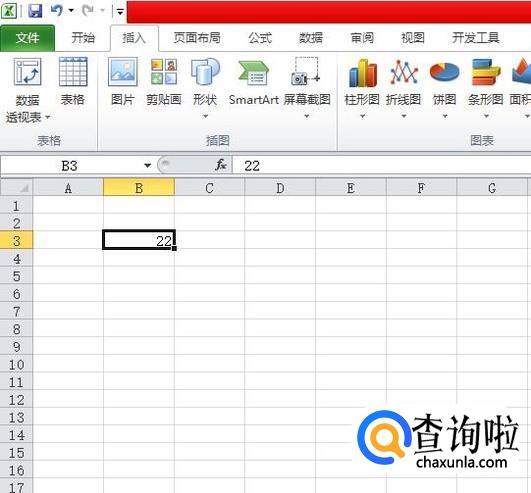Select column B header
Screen dimensions: 531x493
139,188
